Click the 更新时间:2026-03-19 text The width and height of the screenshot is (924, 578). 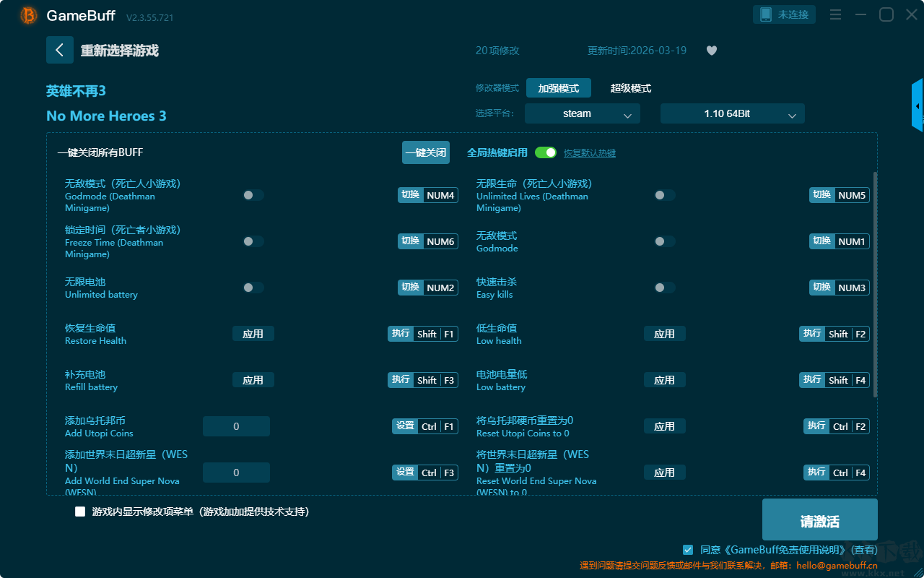coord(637,51)
